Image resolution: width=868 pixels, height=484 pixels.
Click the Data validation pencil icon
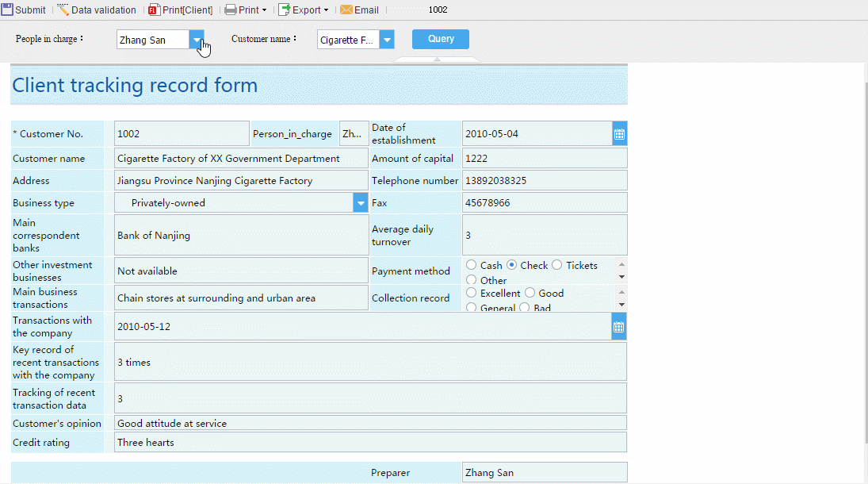tap(63, 10)
